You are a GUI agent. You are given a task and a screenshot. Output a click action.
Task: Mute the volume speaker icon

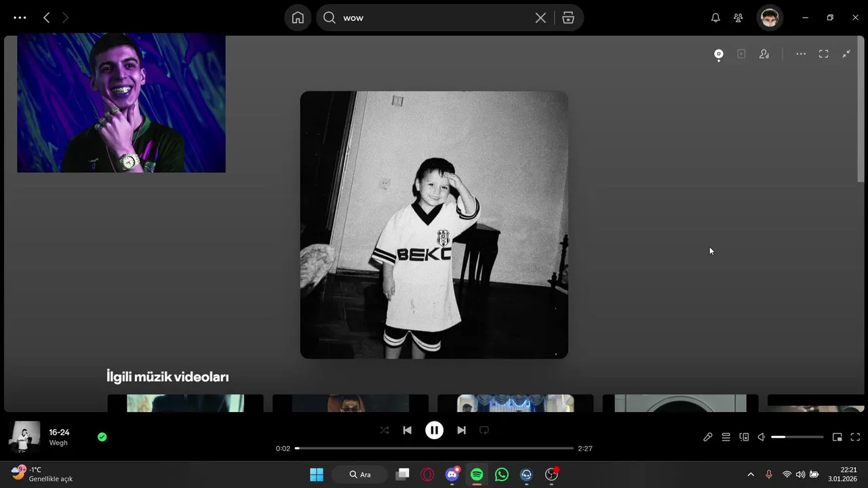762,437
